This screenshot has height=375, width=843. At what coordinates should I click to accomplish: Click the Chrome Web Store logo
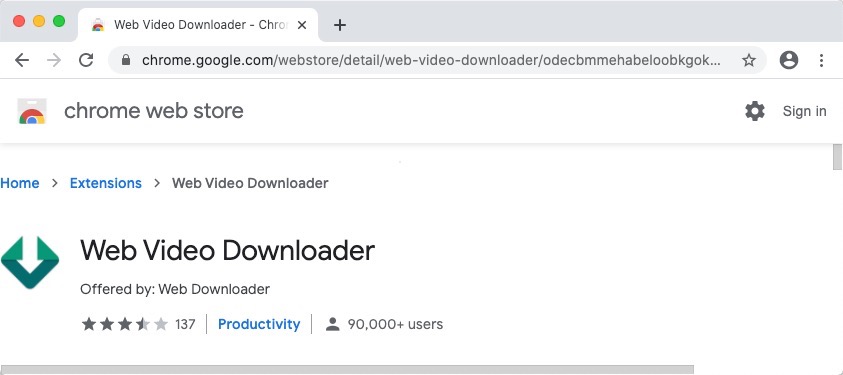point(32,111)
